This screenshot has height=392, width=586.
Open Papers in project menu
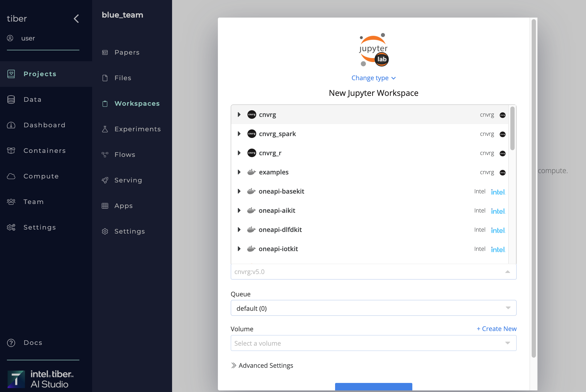tap(127, 52)
